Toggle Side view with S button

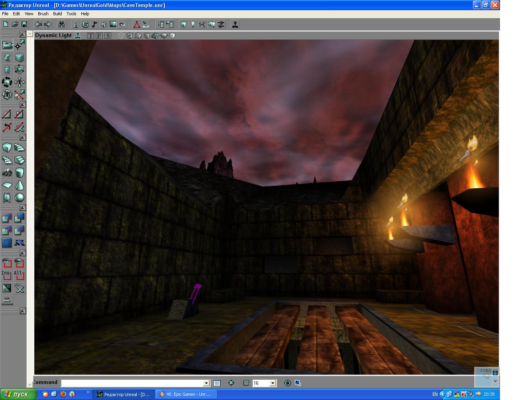click(x=108, y=36)
